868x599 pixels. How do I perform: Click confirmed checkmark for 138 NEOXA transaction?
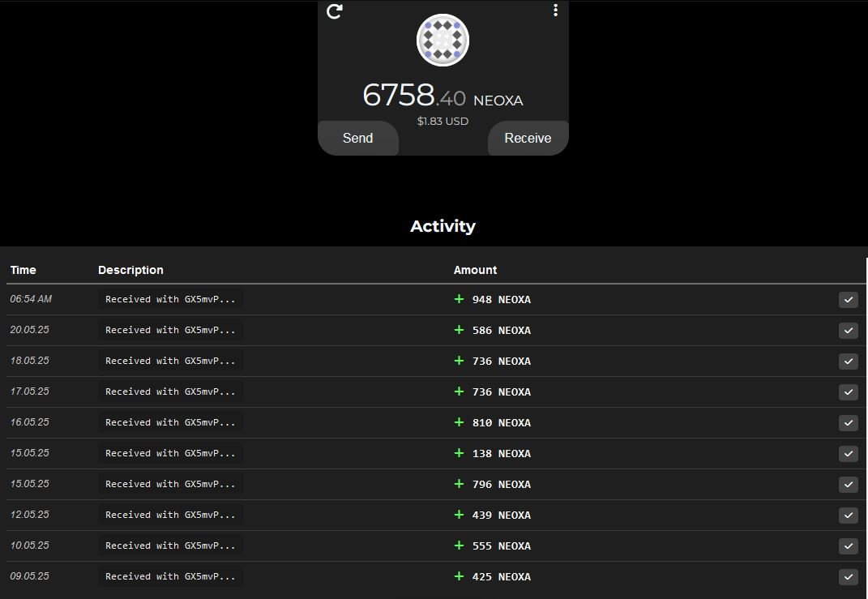[x=848, y=454]
